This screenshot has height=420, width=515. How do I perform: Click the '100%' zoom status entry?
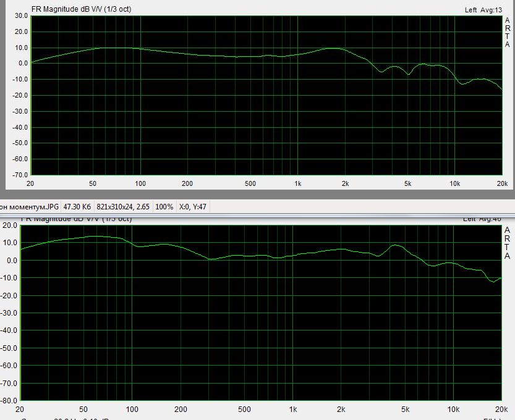164,207
